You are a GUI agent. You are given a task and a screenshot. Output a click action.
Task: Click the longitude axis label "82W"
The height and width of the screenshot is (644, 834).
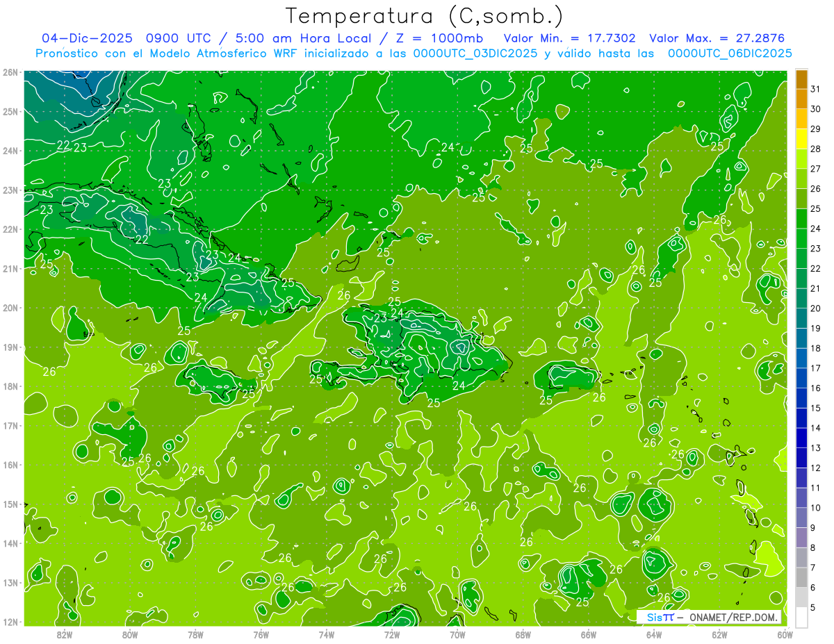coord(65,634)
